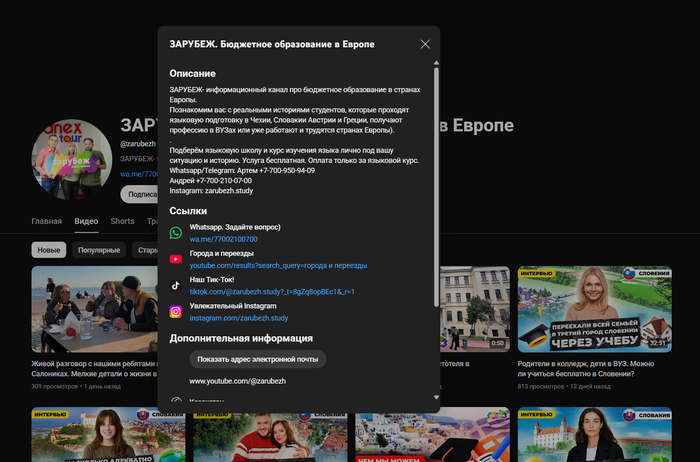
Task: Select the Популярные sort chip
Action: pos(99,250)
